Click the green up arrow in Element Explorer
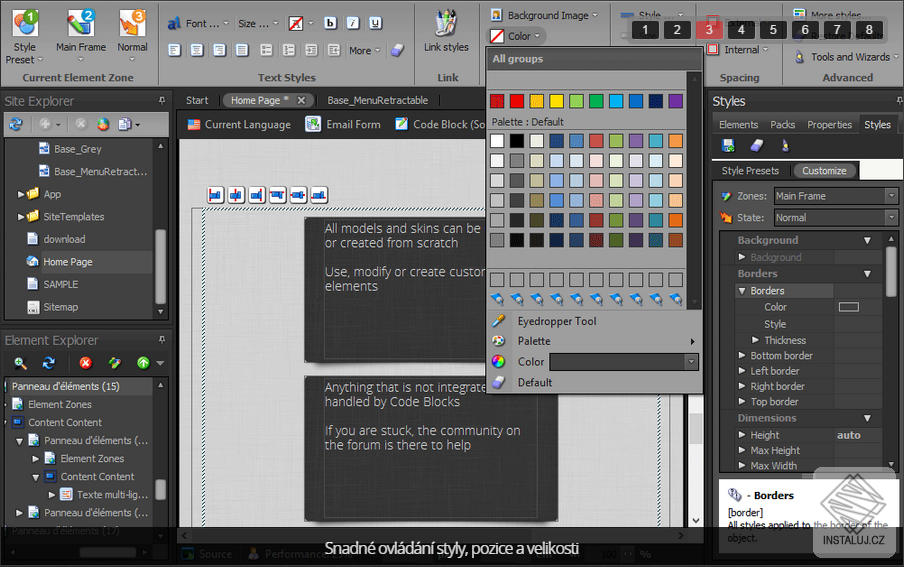 [143, 363]
